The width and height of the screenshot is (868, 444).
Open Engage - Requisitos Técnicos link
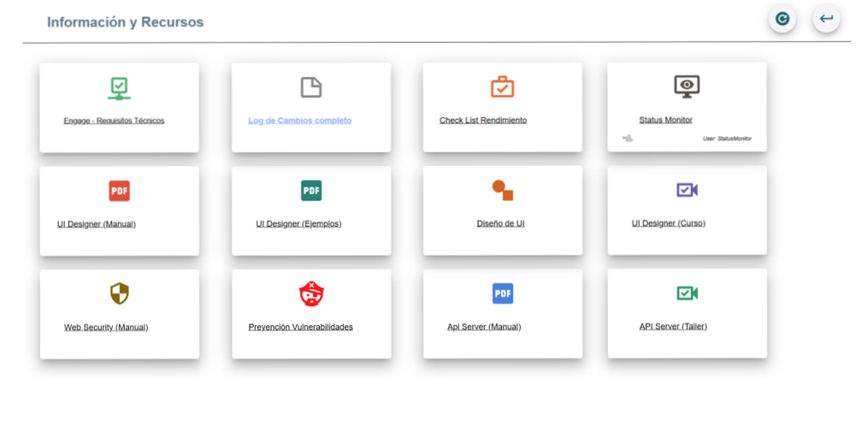click(x=114, y=121)
